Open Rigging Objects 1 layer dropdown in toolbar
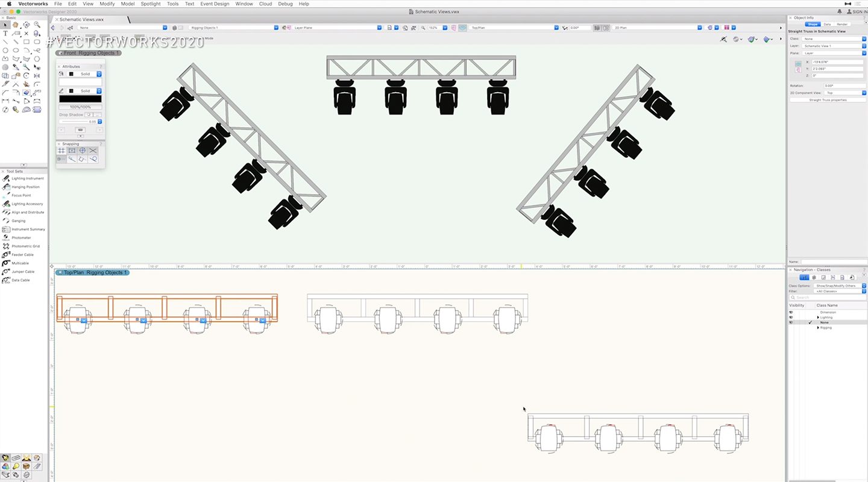Screen dimensions: 868x482 pos(233,28)
